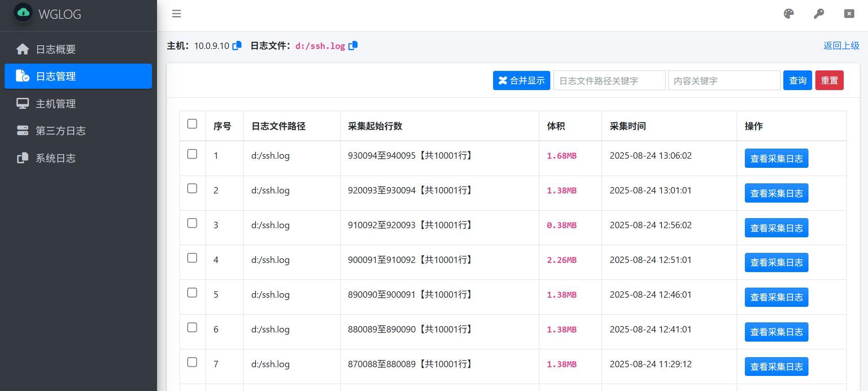Open the theme palette icon

click(x=788, y=14)
